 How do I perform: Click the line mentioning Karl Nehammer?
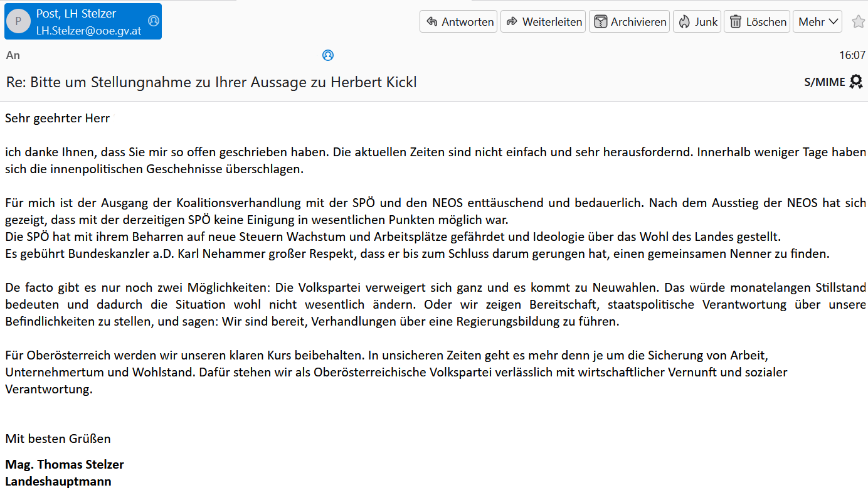click(417, 254)
